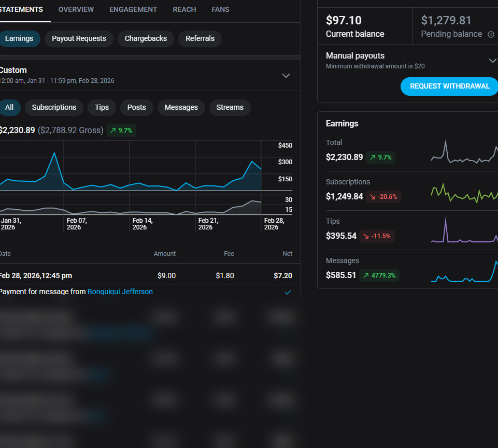498x448 pixels.
Task: Click the 9.7% growth badge beside net earnings
Action: [121, 131]
